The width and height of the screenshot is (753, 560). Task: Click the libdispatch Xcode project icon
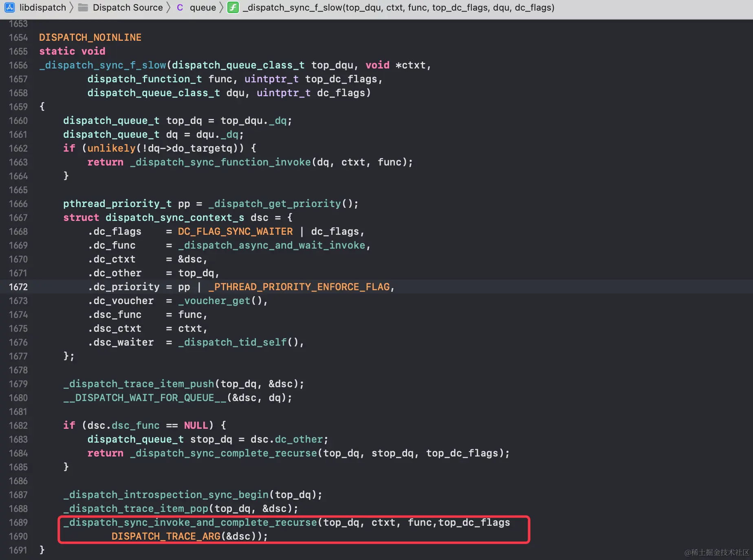(10, 7)
